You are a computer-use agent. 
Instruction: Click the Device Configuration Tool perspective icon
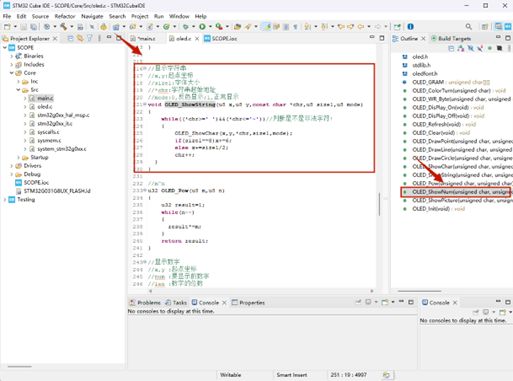click(508, 26)
